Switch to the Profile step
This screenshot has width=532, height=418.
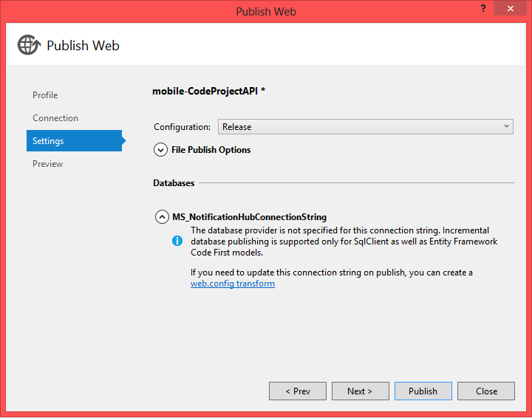tap(45, 95)
